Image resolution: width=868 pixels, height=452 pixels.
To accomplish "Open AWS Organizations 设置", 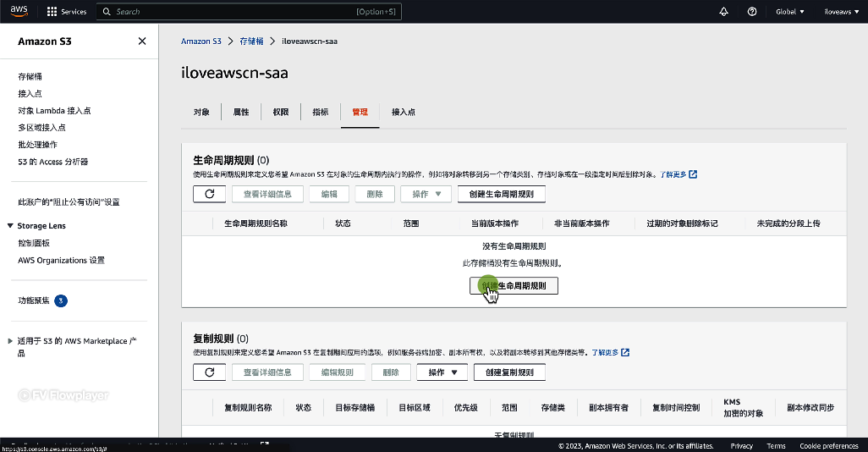I will [61, 261].
